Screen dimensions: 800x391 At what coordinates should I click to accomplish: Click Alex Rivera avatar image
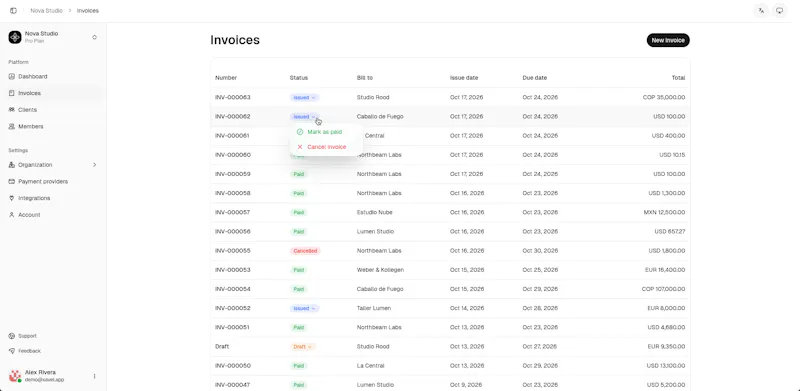15,376
